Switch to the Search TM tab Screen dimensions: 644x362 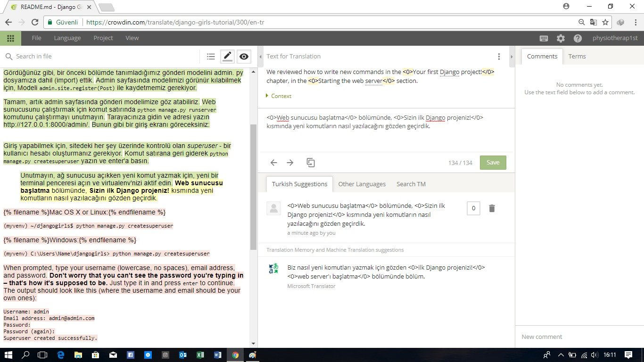[411, 184]
